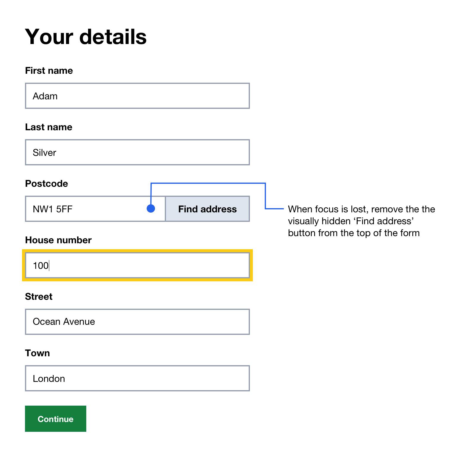Click the yellow focus highlight around House number
This screenshot has width=476, height=455.
pos(137,251)
